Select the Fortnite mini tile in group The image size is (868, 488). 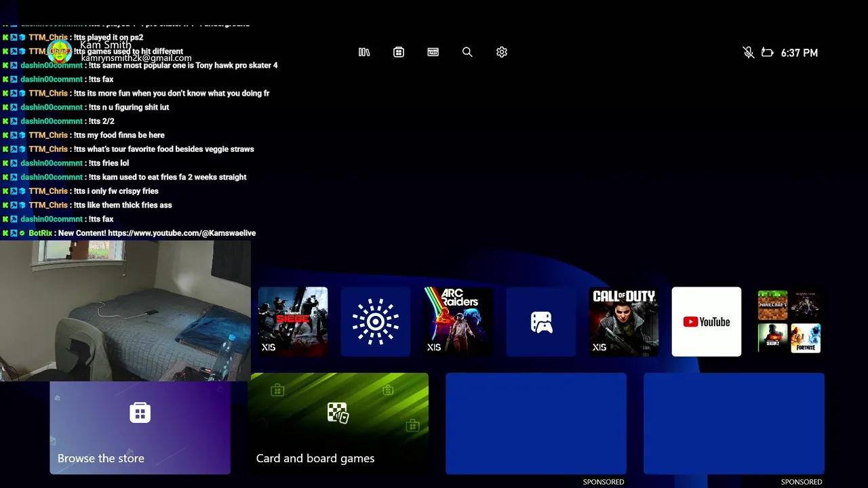point(806,338)
